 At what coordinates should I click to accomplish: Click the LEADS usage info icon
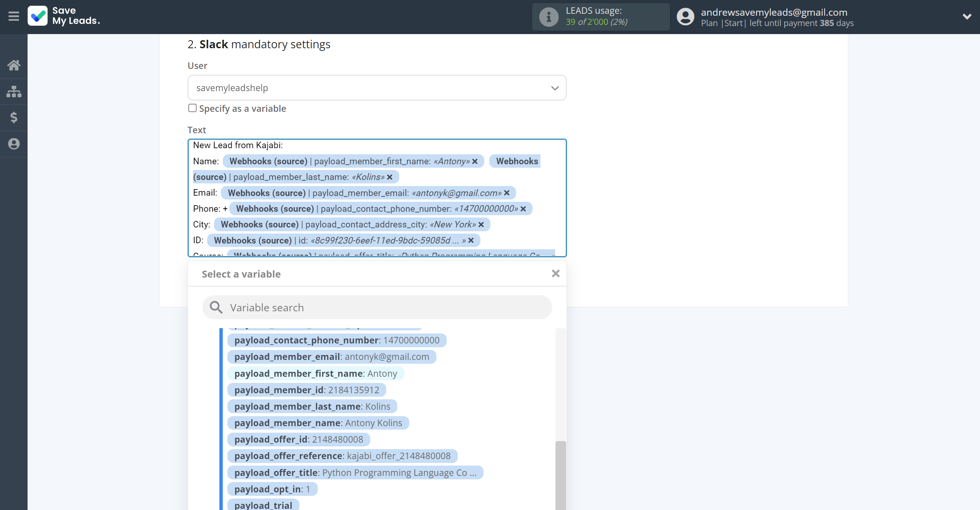coord(549,17)
